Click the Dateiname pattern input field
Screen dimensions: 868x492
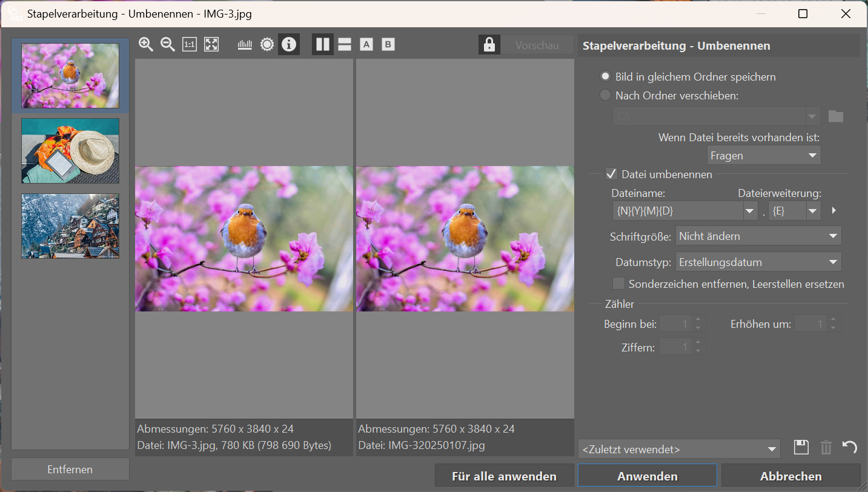pyautogui.click(x=678, y=211)
